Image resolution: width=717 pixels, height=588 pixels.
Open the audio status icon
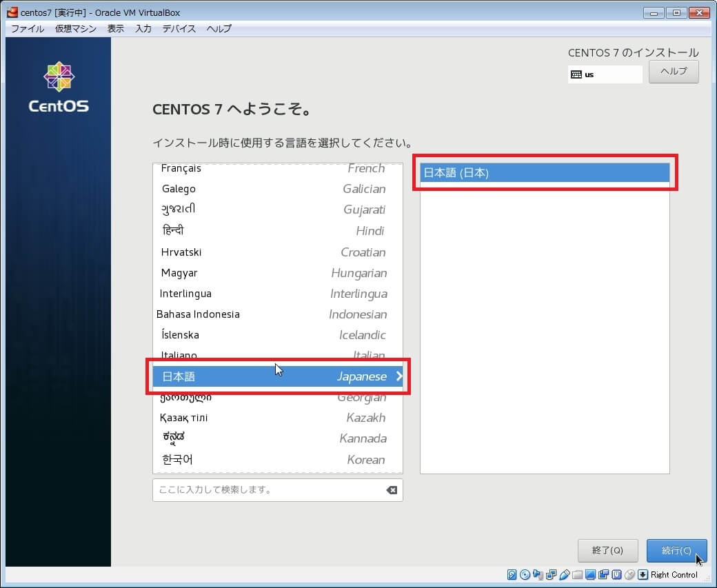click(x=538, y=575)
